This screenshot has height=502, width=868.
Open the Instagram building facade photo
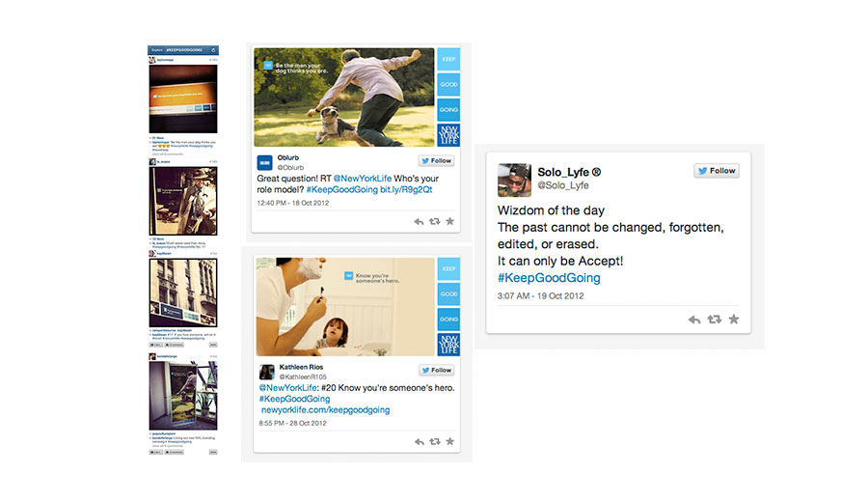tap(183, 293)
